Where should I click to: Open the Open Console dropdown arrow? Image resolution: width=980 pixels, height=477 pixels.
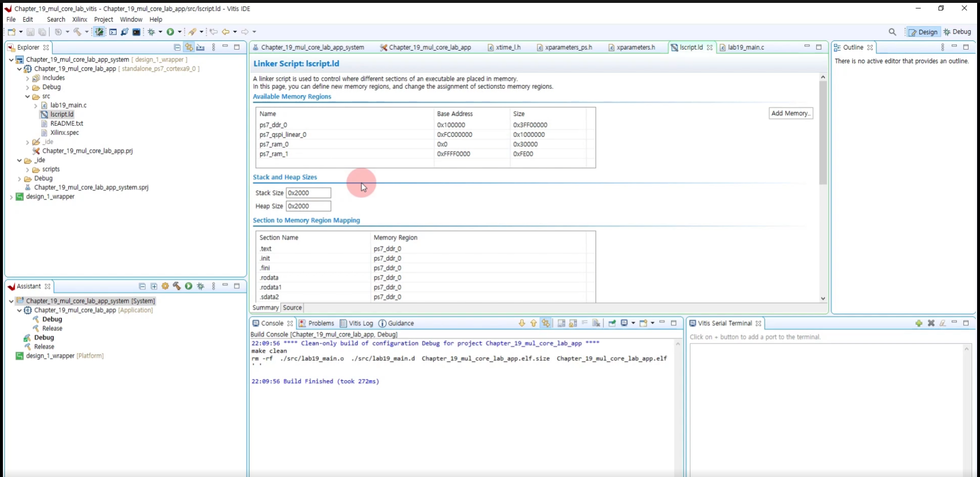point(652,323)
